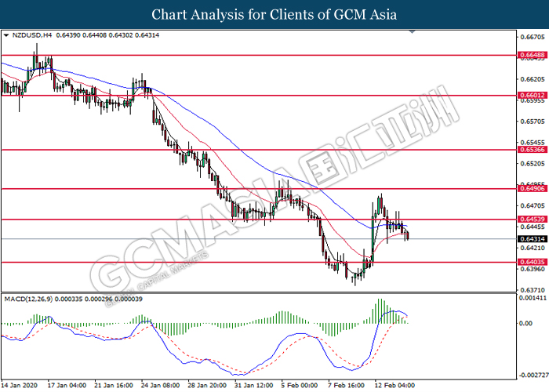Click the 0.64035 support price label
549x392 pixels.
click(533, 262)
